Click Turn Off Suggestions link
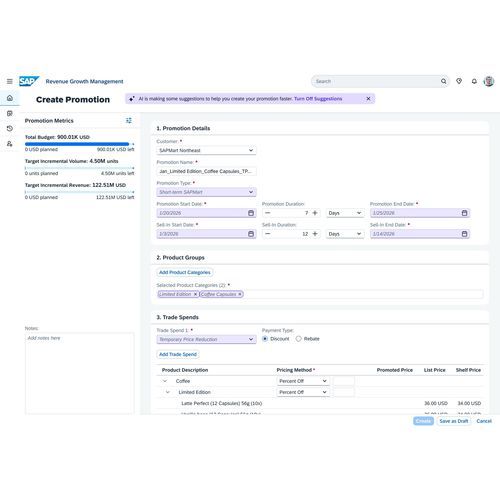 coord(318,99)
